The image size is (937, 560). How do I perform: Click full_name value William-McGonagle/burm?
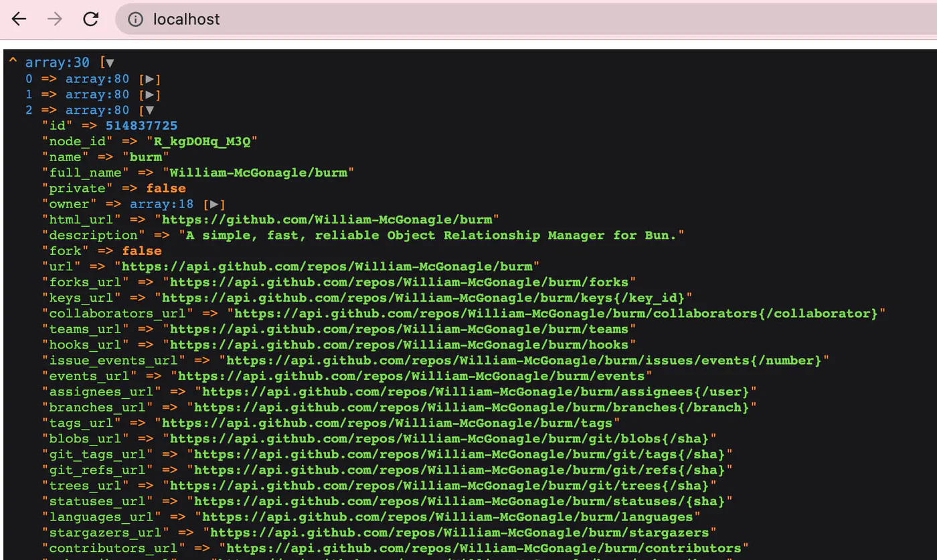pos(258,173)
